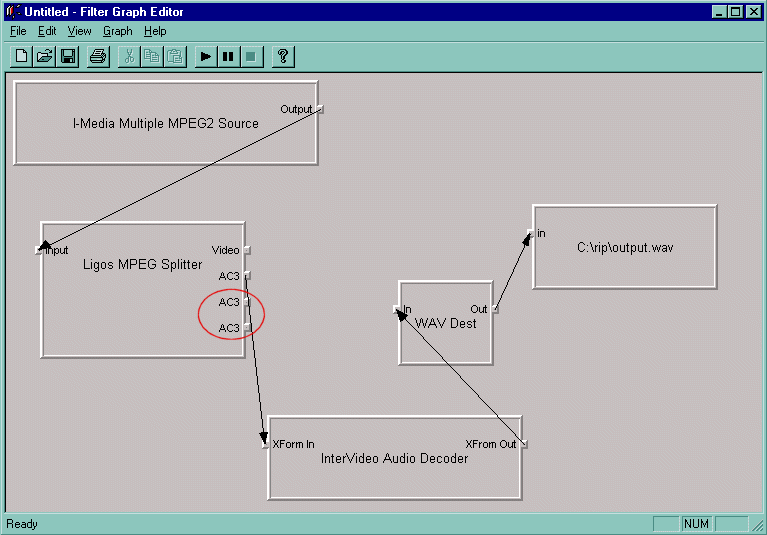
Task: Click the Output pin of MPEG2 Source
Action: click(320, 109)
